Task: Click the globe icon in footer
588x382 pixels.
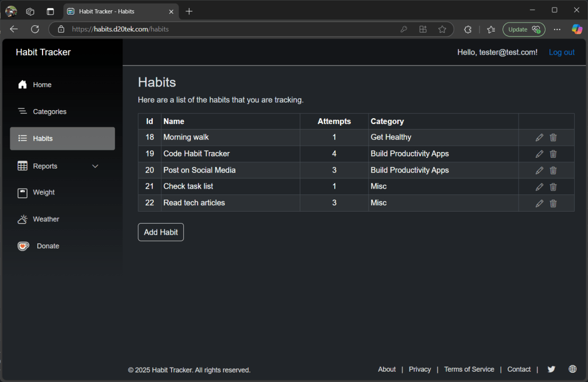Action: point(572,369)
